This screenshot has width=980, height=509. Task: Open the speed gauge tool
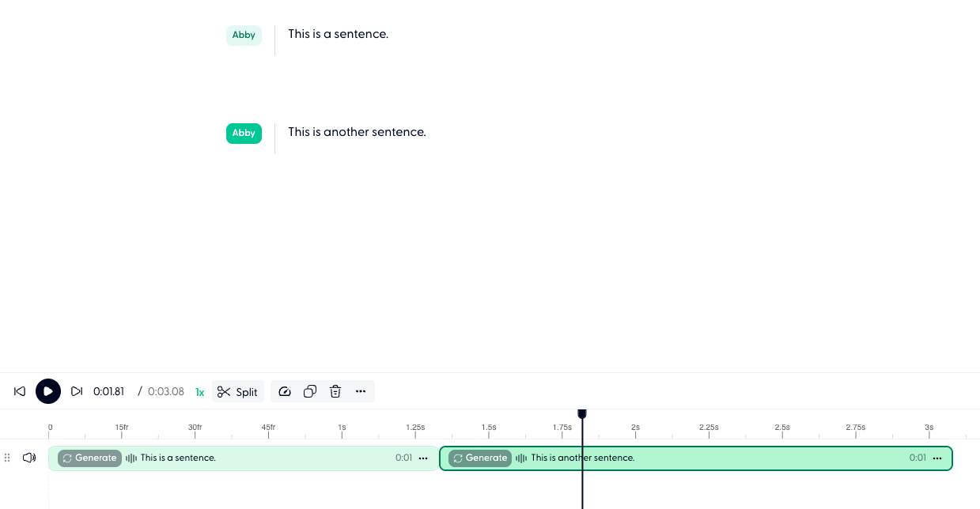[286, 391]
